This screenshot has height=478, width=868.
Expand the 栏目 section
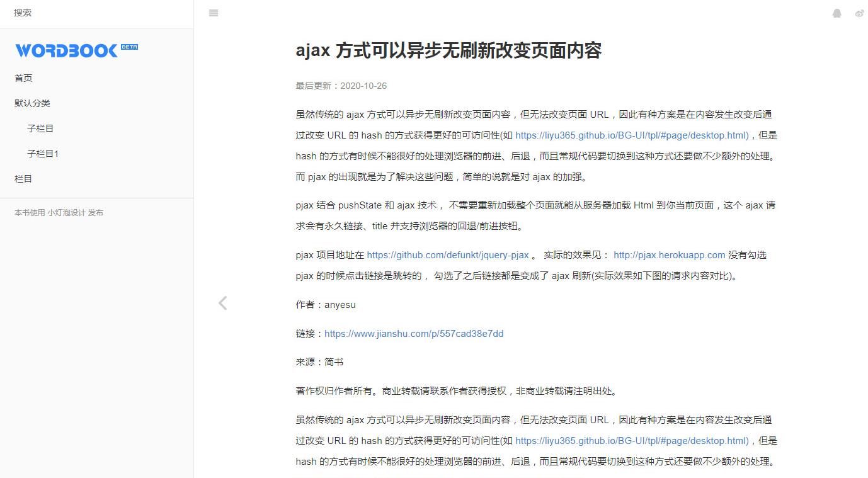23,178
